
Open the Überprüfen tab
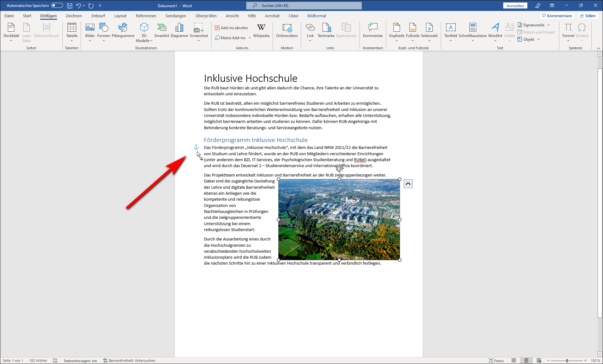[206, 16]
